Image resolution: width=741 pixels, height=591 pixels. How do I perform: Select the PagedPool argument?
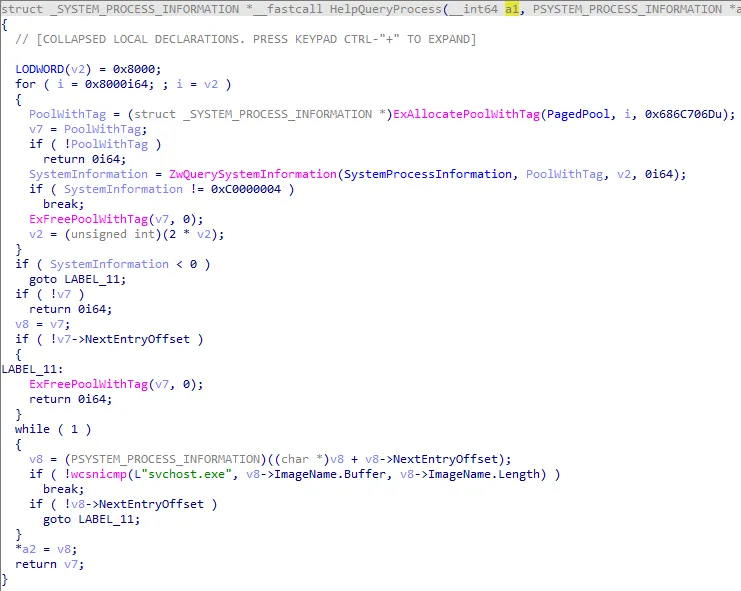point(578,114)
